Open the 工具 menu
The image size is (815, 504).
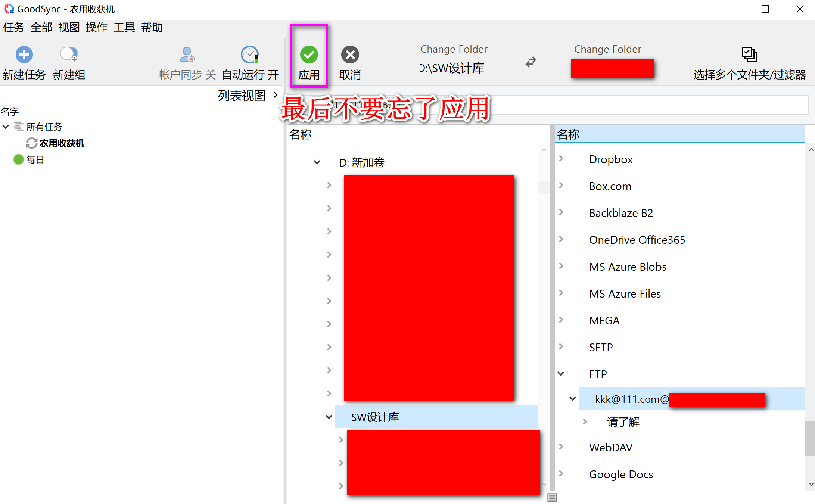(x=124, y=28)
